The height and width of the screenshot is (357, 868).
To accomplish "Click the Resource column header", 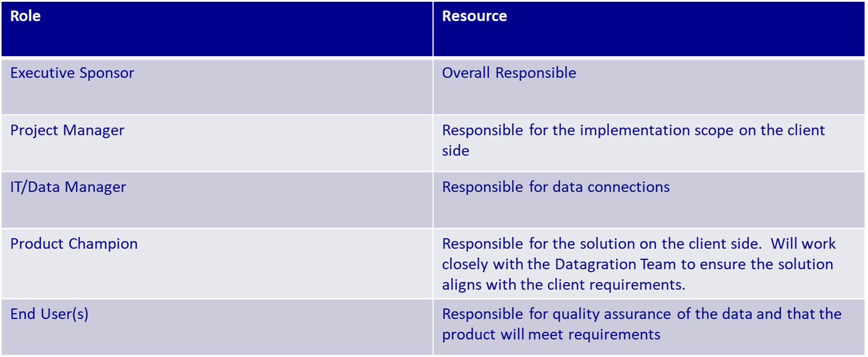I will point(649,29).
